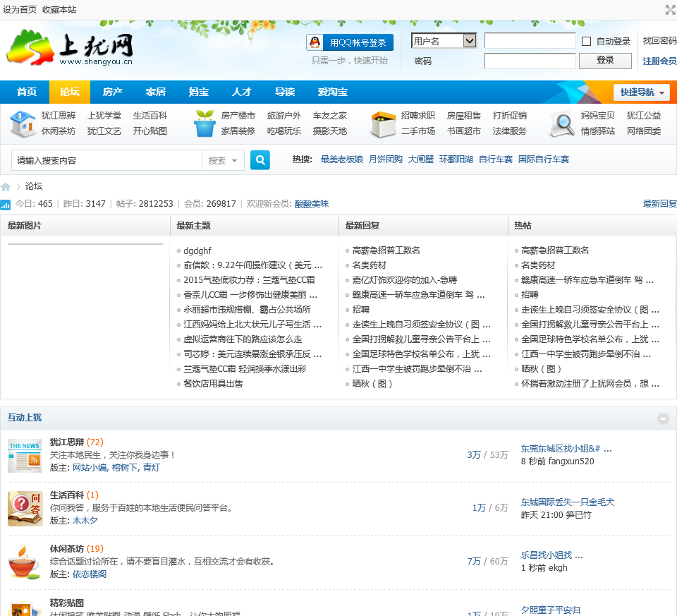Click the blue statistics chart icon
Screen dimensions: 677x616
click(x=5, y=205)
